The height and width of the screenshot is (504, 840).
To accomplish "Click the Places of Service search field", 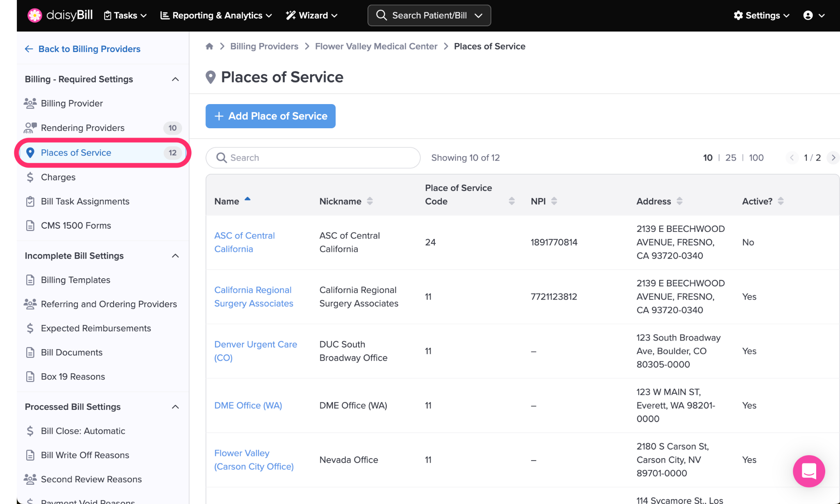I will 313,158.
